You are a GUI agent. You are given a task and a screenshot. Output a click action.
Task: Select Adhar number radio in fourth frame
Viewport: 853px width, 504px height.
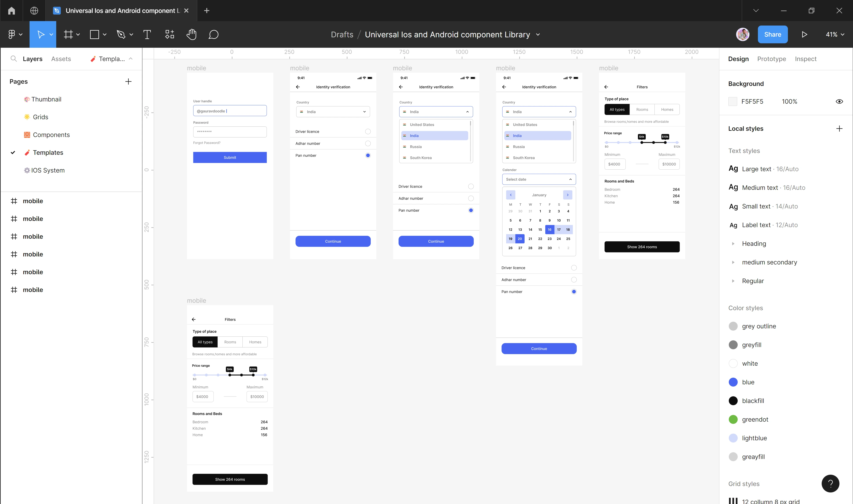coord(574,280)
